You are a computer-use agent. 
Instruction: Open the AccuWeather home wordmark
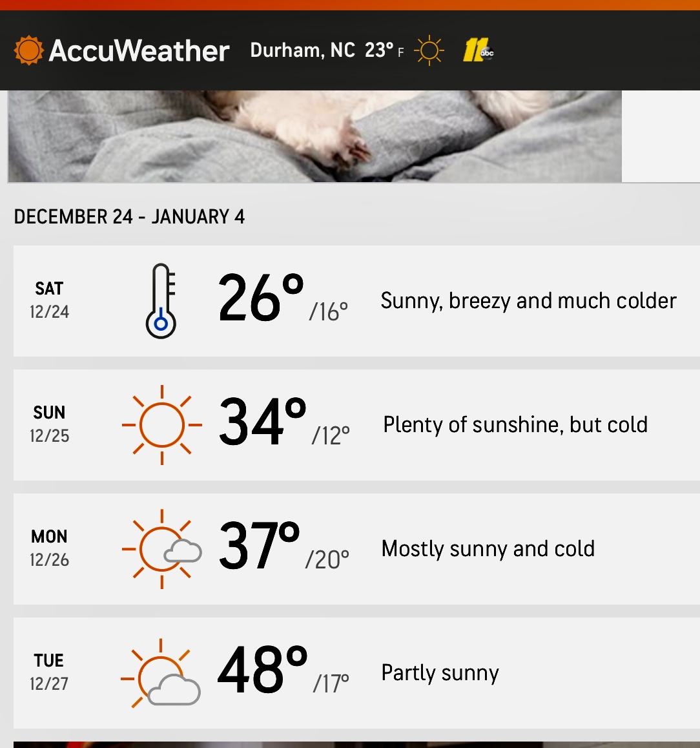[x=139, y=50]
